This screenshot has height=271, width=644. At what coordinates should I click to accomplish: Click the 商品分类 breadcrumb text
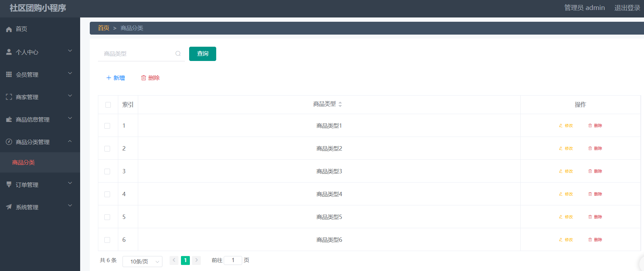tap(132, 28)
